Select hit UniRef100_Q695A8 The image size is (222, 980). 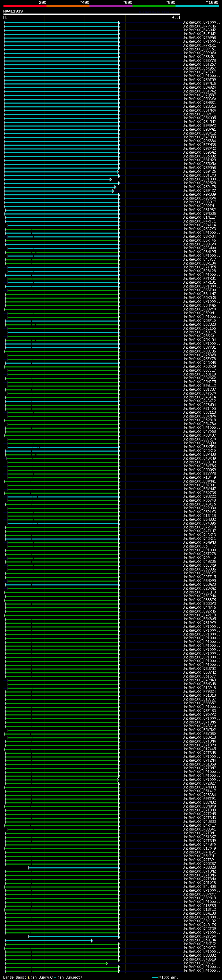point(199,168)
